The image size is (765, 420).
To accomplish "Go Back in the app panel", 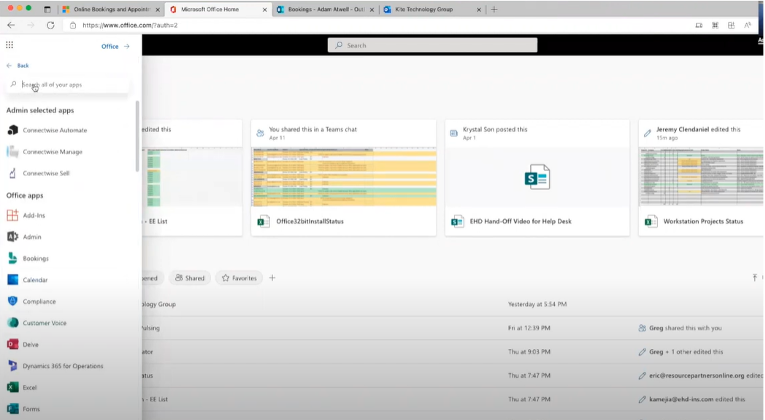I will coord(18,65).
